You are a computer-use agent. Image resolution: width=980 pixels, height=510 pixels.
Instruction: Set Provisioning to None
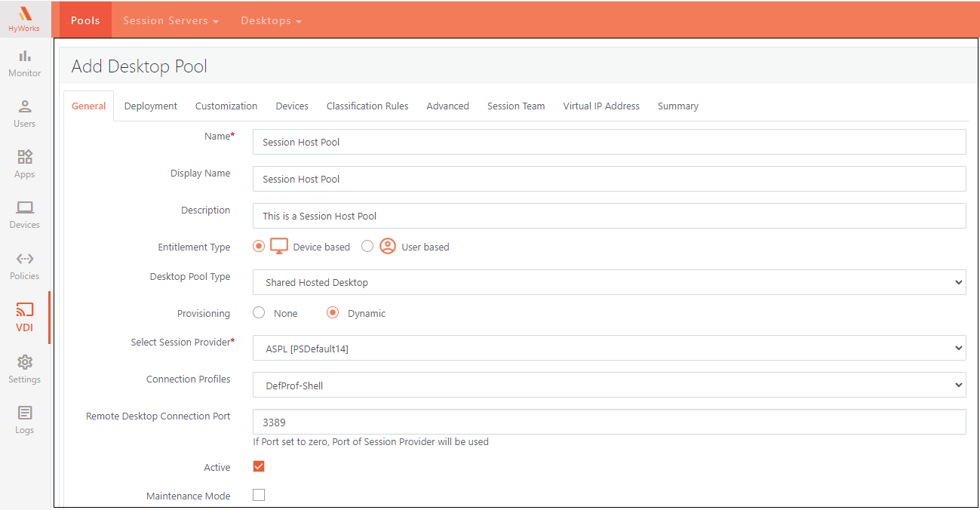point(259,312)
